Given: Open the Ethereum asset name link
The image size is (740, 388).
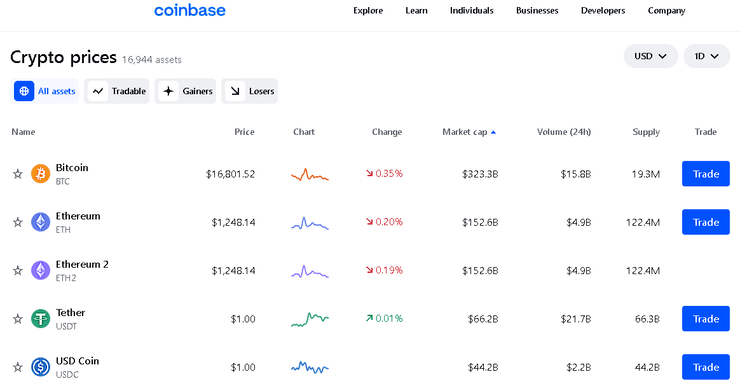Looking at the screenshot, I should point(78,216).
